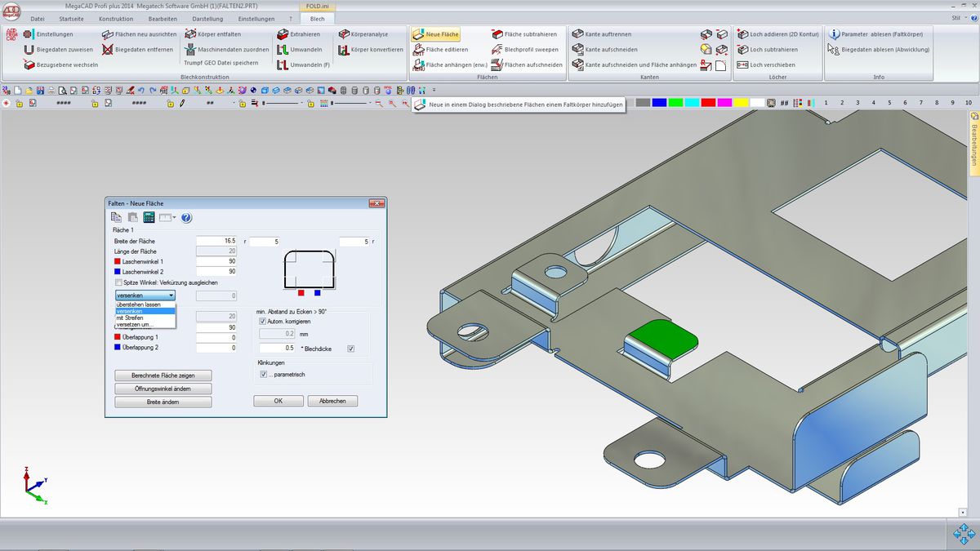The image size is (980, 551).
Task: Pick the green color swatch in toolbar
Action: click(675, 103)
